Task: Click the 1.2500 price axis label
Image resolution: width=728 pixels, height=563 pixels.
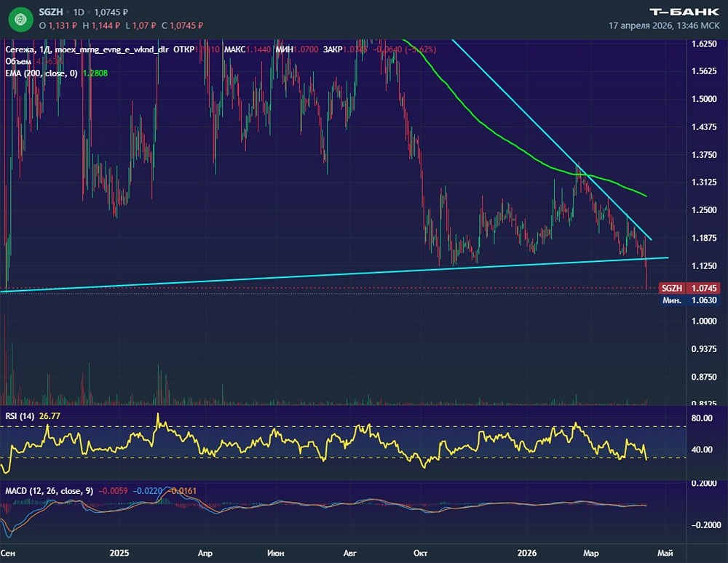Action: [x=704, y=210]
